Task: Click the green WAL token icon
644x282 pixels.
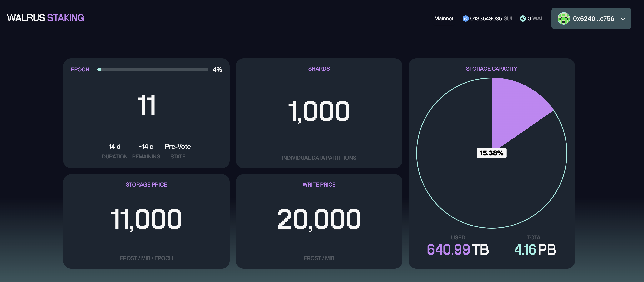Action: pyautogui.click(x=522, y=18)
